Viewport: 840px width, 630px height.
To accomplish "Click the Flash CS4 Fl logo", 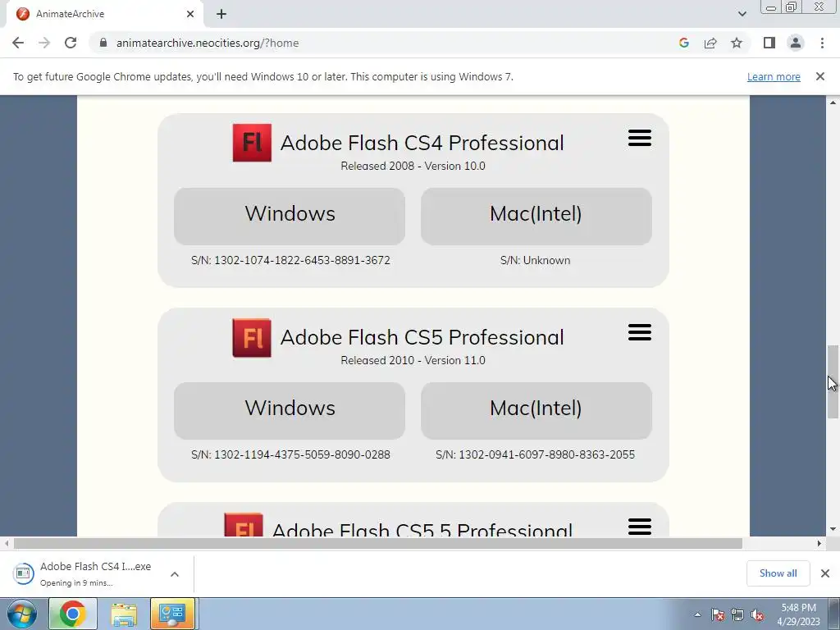I will click(x=252, y=143).
